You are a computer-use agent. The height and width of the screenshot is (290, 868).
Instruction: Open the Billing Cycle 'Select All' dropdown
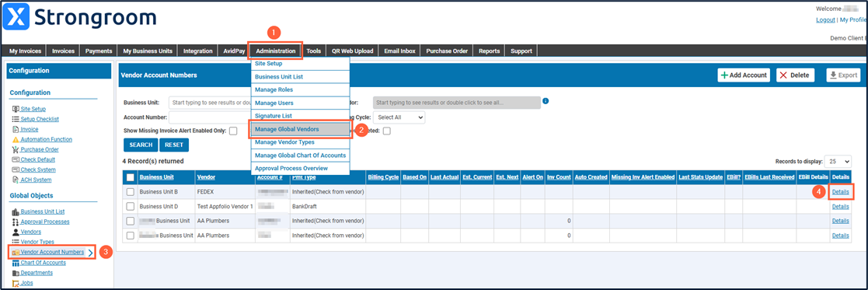click(x=399, y=117)
